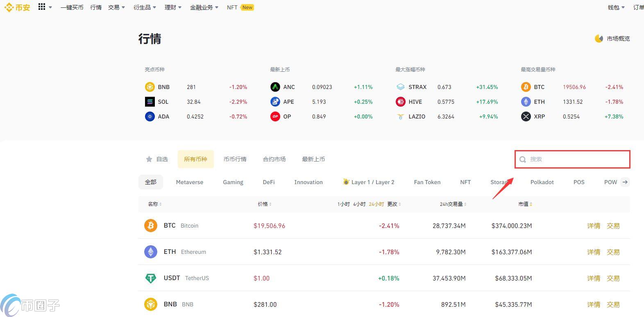644x317 pixels.
Task: Sort table by 名称 column
Action: tap(155, 204)
